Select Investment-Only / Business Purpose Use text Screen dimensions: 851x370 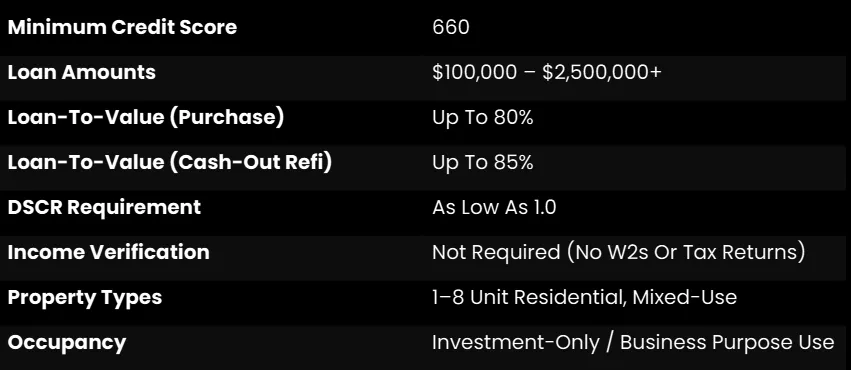click(633, 343)
